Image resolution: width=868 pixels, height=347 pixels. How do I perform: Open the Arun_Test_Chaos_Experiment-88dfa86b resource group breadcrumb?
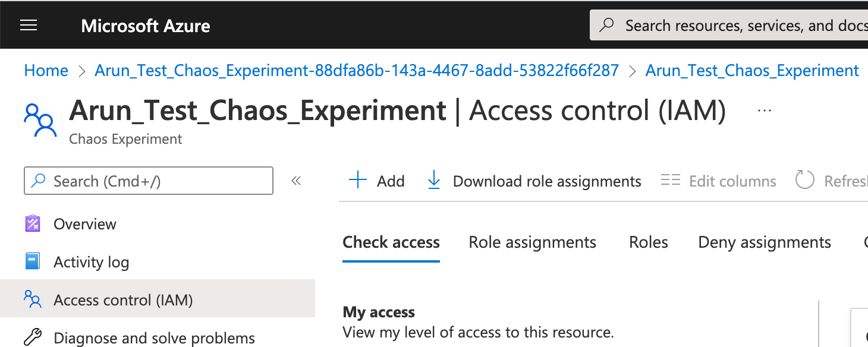point(357,71)
